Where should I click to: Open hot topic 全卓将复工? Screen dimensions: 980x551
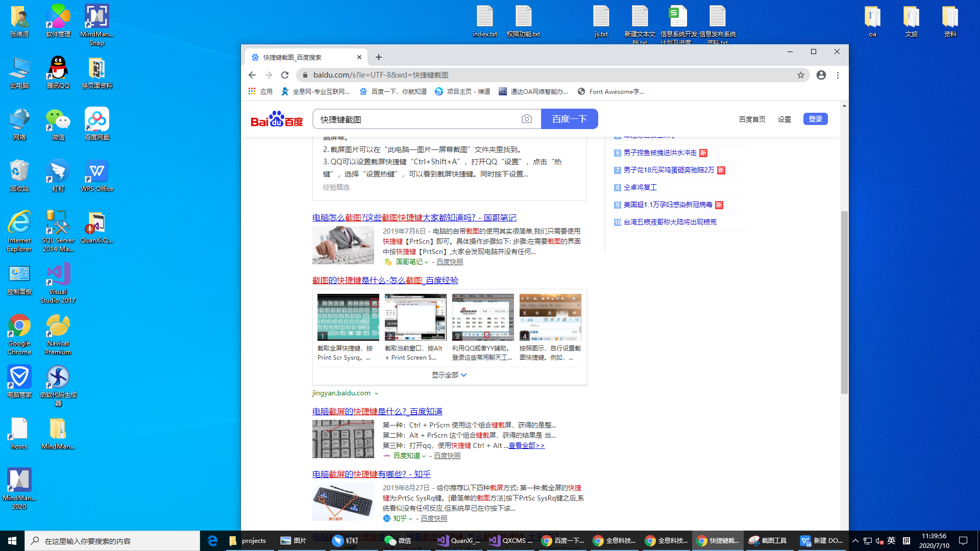tap(640, 187)
